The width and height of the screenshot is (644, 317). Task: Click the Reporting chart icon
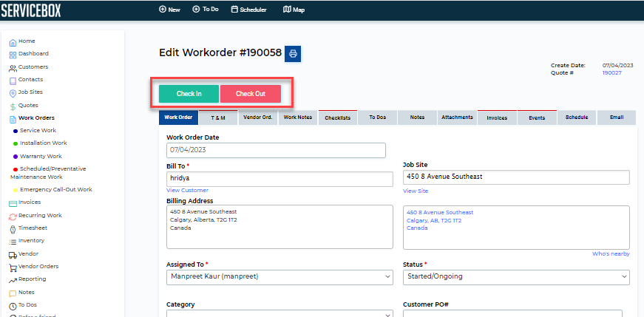13,281
